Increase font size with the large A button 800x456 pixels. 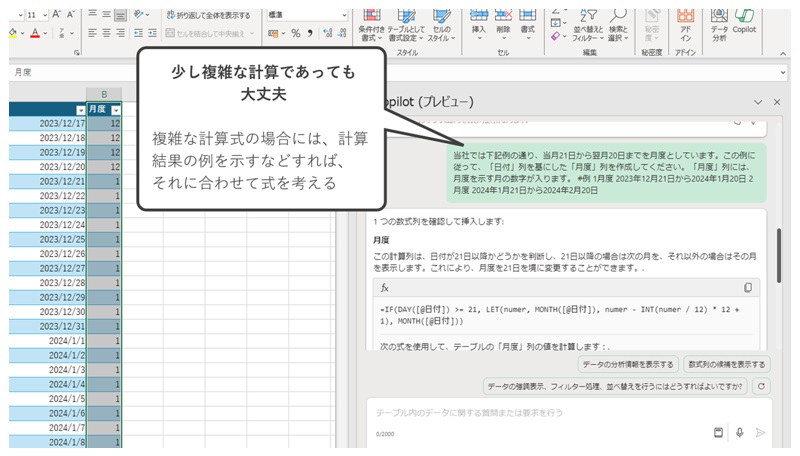click(x=57, y=14)
